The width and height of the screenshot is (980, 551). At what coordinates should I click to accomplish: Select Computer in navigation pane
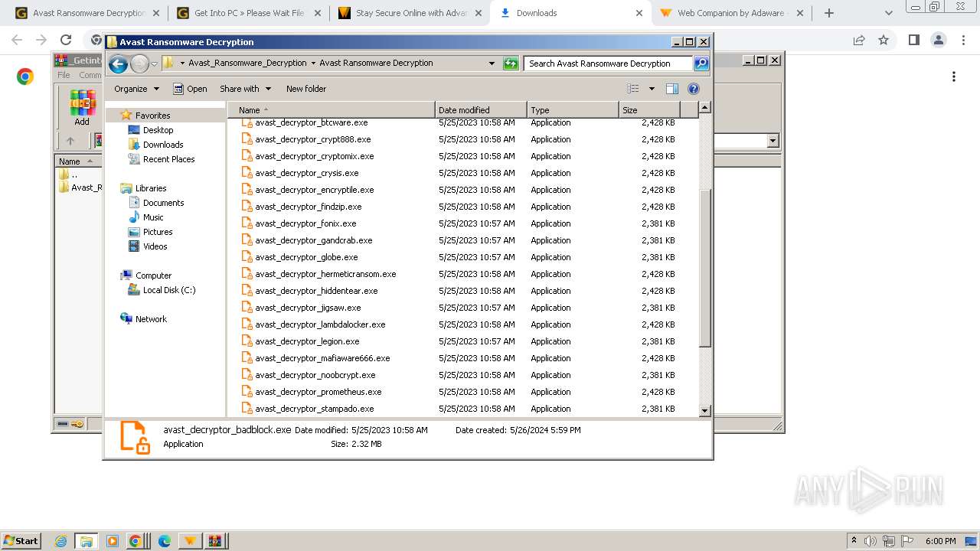(153, 275)
